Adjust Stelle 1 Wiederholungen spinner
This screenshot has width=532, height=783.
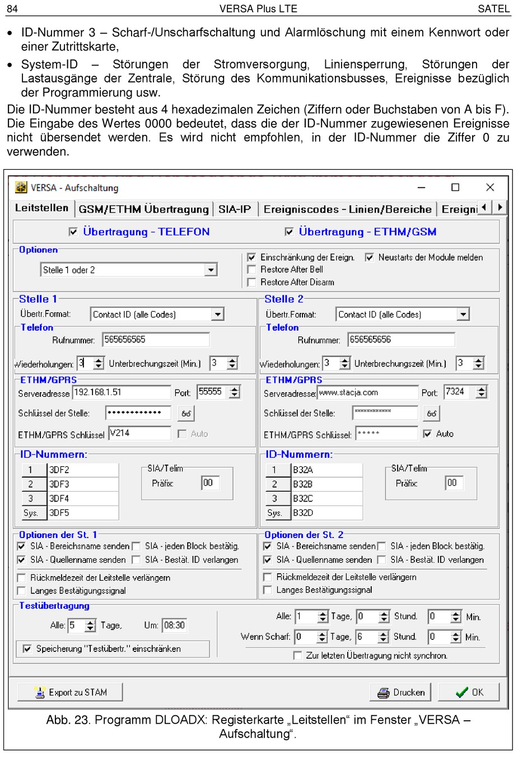pyautogui.click(x=99, y=363)
